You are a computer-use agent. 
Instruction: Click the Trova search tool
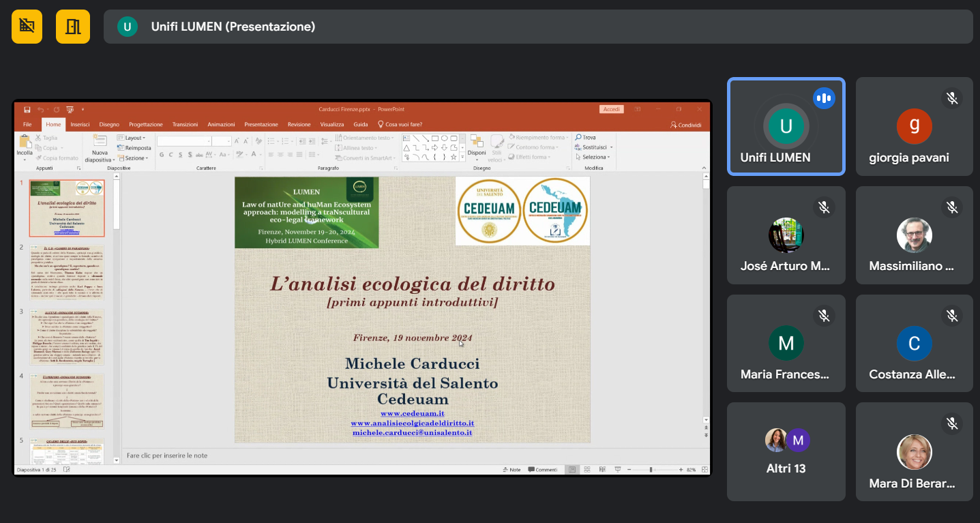click(x=586, y=138)
